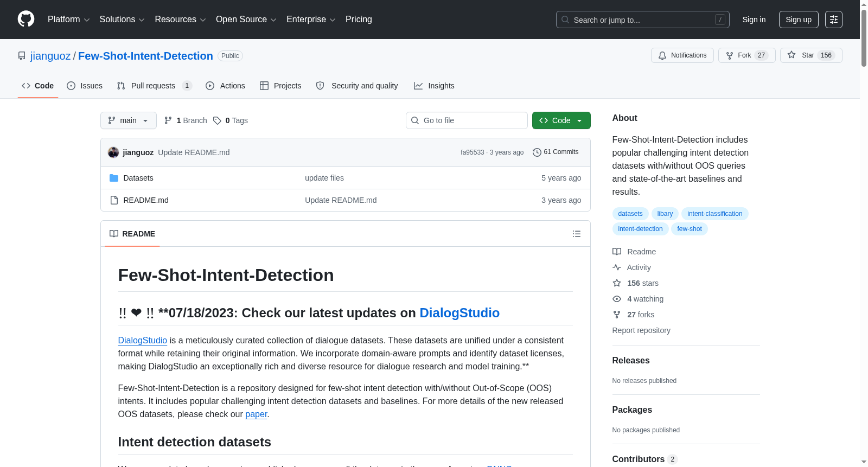Click the DialogStudio heading link

[459, 313]
